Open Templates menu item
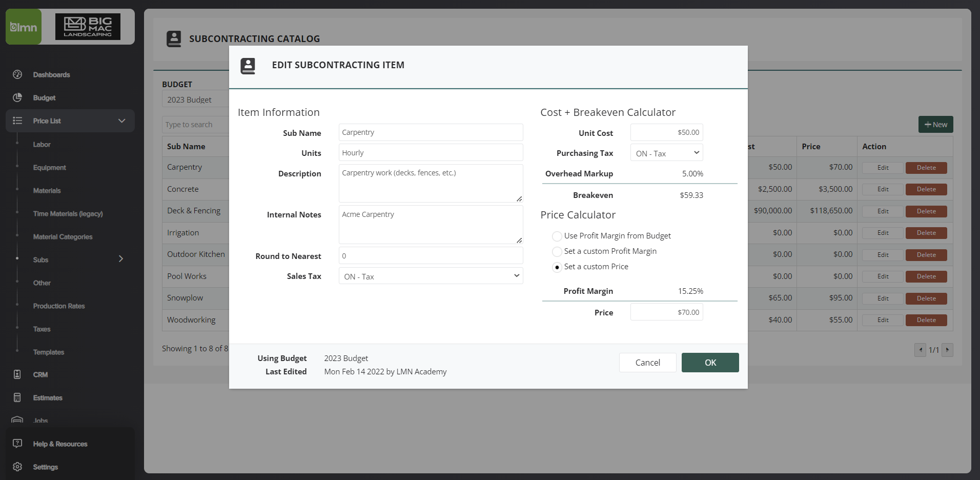980x480 pixels. 49,352
